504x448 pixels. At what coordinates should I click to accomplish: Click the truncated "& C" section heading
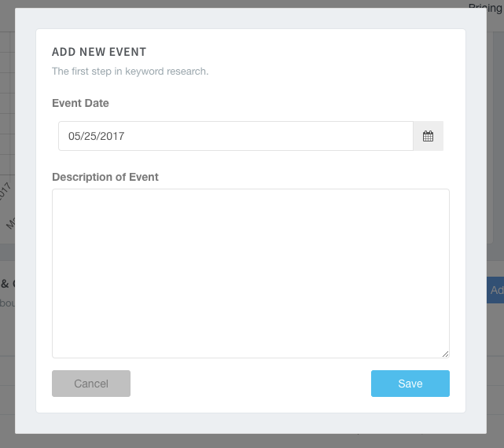point(6,284)
